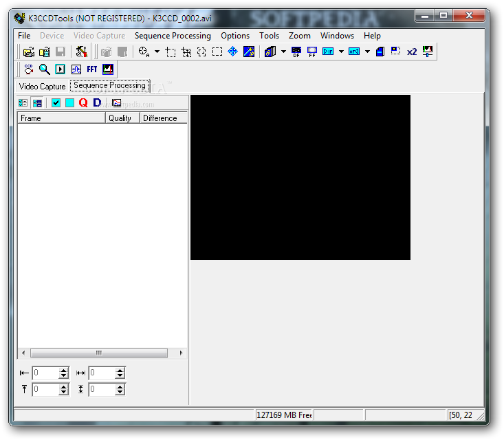Click the bracket-corner region tool icon

pos(201,52)
